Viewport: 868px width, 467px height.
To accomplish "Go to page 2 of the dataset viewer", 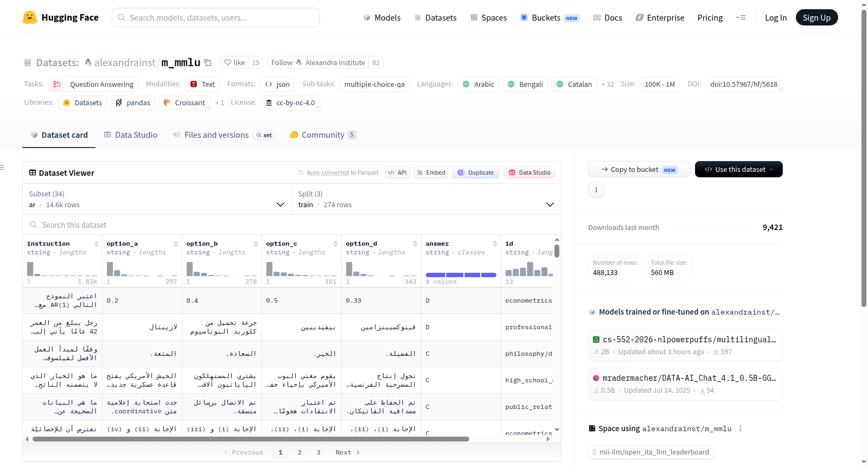I will click(x=299, y=452).
